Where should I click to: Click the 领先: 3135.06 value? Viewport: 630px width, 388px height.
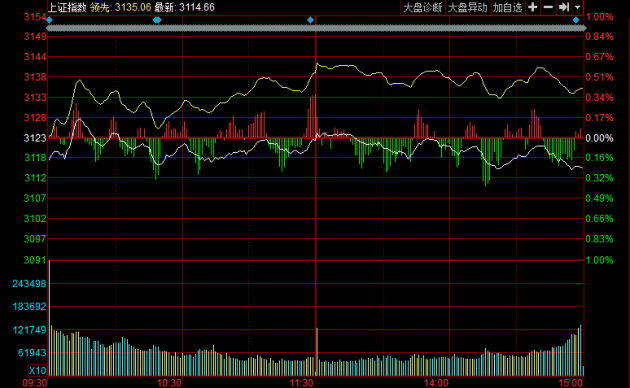pyautogui.click(x=121, y=7)
